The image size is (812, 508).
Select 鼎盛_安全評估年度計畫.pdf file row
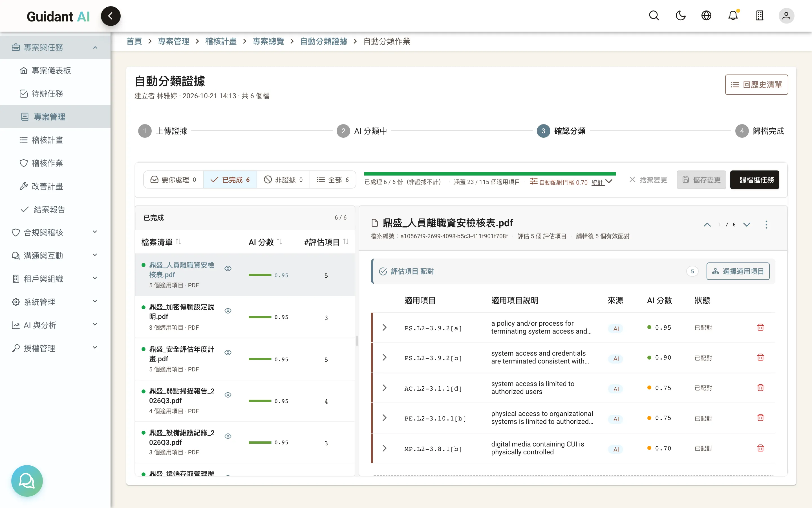tap(245, 359)
